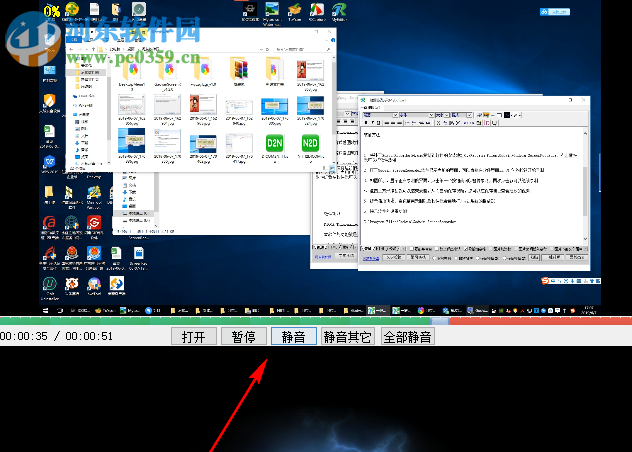Screen dimensions: 632x452
Task: Click the back arrow in the file explorer
Action: (71, 49)
